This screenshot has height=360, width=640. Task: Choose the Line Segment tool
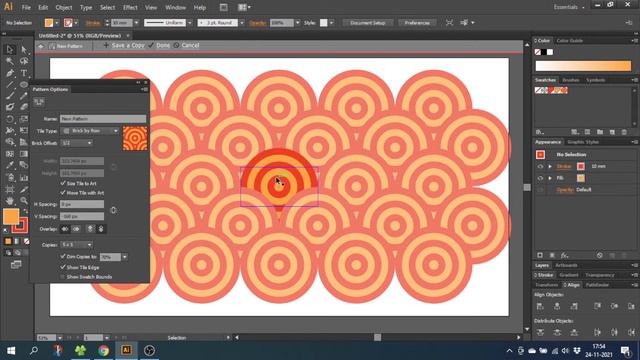click(10, 85)
